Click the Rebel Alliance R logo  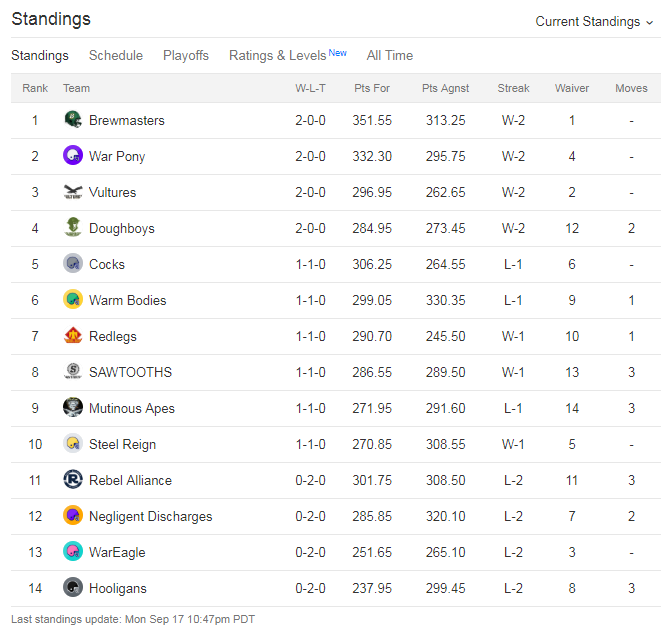tap(73, 480)
